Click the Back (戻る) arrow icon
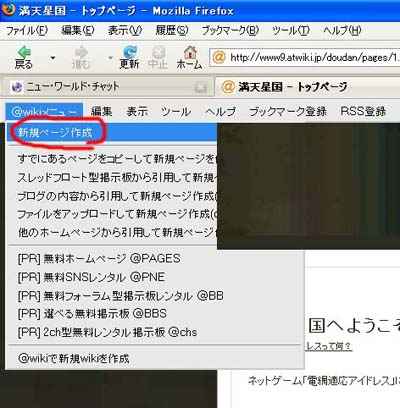 click(x=24, y=52)
